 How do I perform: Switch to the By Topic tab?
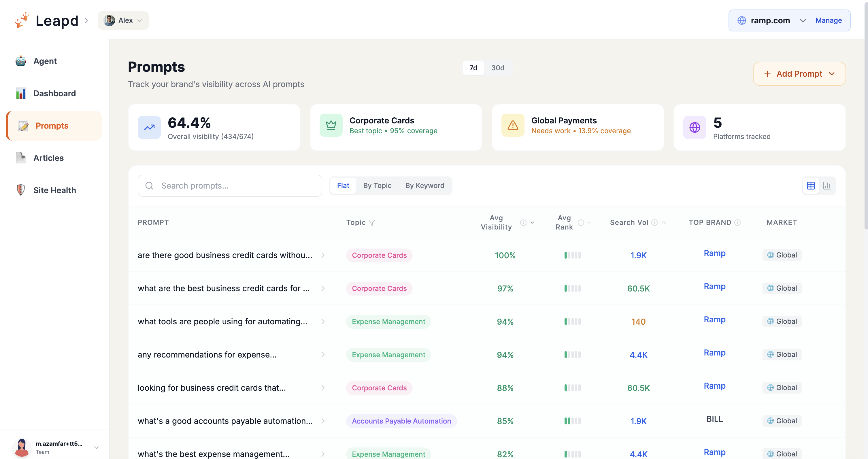click(x=377, y=185)
